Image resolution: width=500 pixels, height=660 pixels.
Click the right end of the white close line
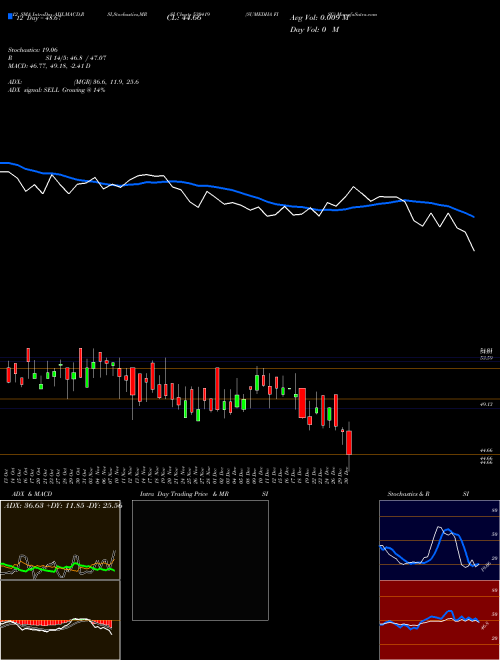coord(474,250)
